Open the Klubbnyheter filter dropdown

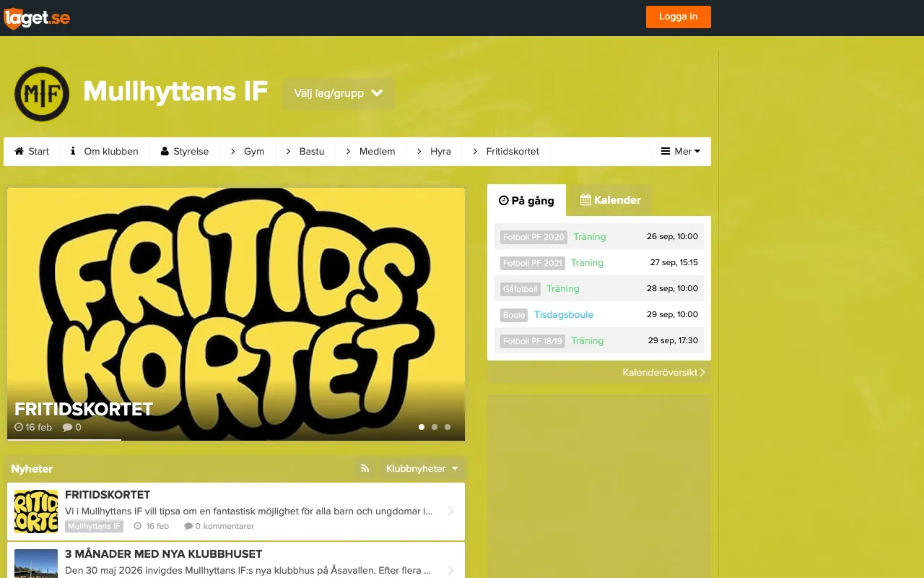click(422, 469)
